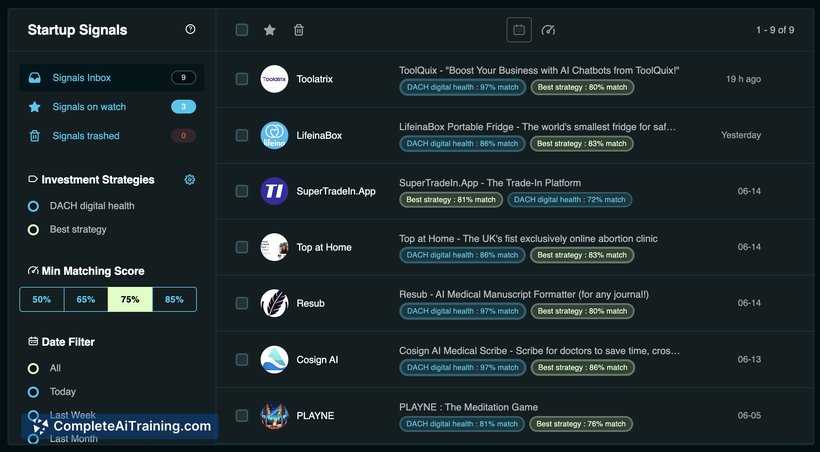This screenshot has height=452, width=820.
Task: Open PLAYNE The Meditation Game title
Action: (x=469, y=407)
